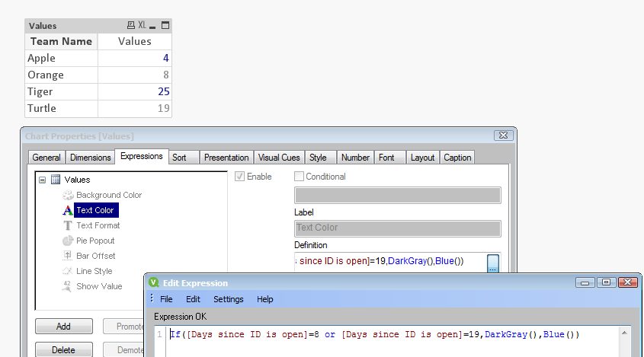Open the Edit menu in Edit Expression
This screenshot has width=644, height=357.
[193, 299]
